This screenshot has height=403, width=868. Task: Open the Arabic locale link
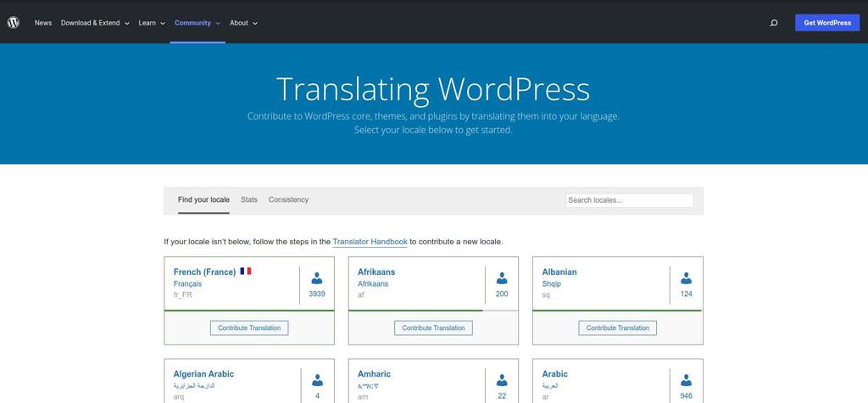tap(554, 373)
